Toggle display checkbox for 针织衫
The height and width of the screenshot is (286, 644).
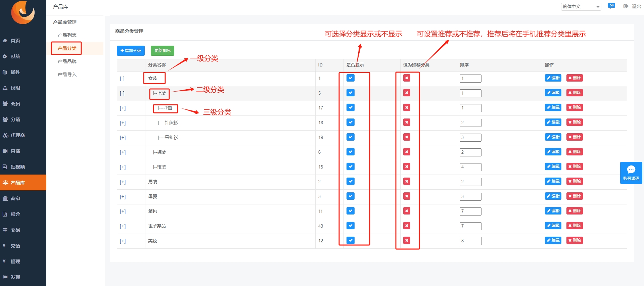pyautogui.click(x=351, y=122)
